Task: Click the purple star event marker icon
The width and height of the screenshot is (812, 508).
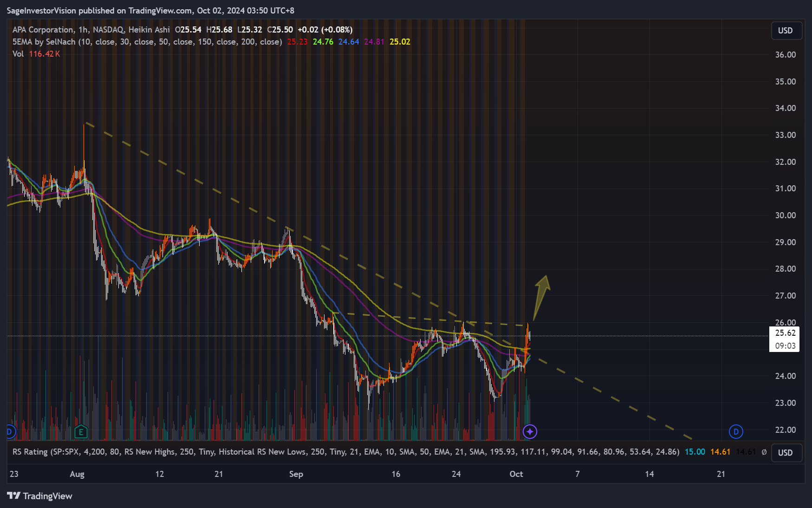Action: (530, 432)
